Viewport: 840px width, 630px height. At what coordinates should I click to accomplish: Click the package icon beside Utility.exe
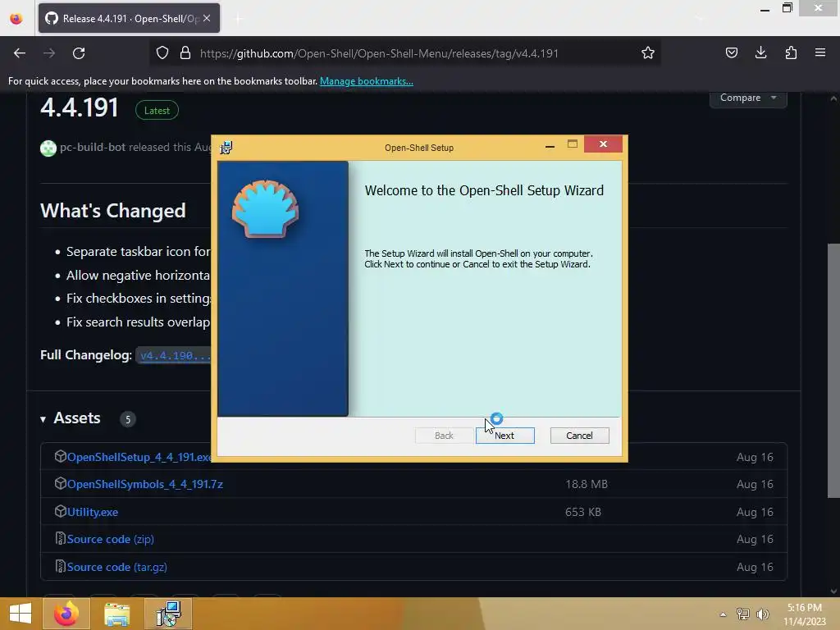tap(60, 511)
